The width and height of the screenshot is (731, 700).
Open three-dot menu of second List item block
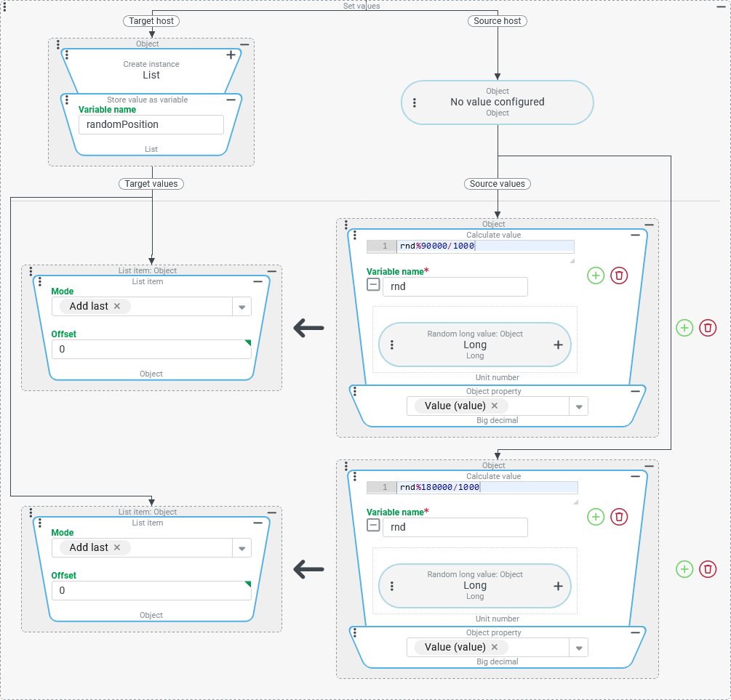click(x=40, y=523)
